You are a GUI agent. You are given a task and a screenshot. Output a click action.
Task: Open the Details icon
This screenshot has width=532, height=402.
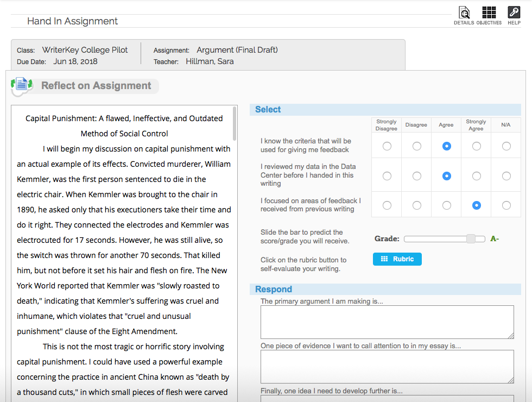pyautogui.click(x=464, y=13)
